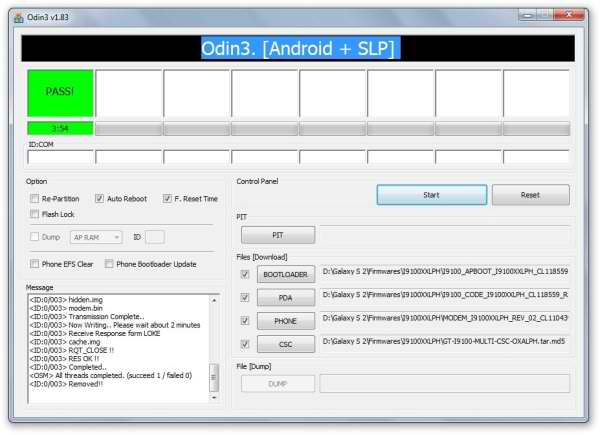Enable Flash Lock checkbox
Viewport: 600px width, 435px height.
pos(34,214)
